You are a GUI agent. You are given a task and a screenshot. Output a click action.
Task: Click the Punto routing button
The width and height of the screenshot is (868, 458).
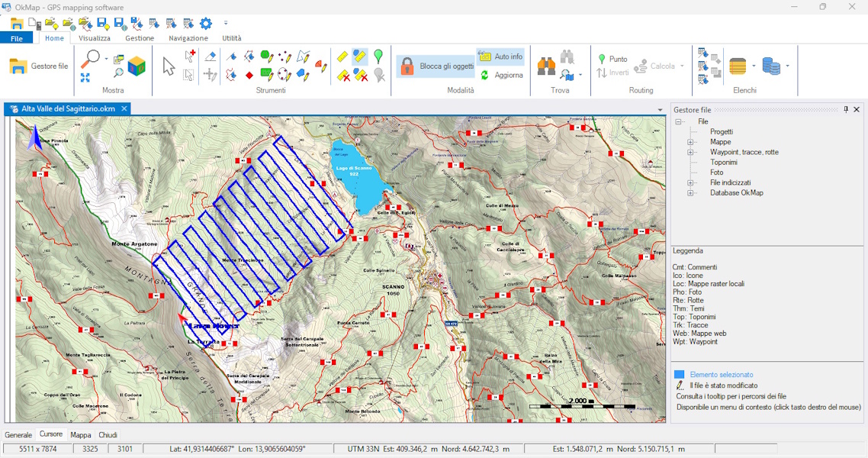(x=612, y=59)
